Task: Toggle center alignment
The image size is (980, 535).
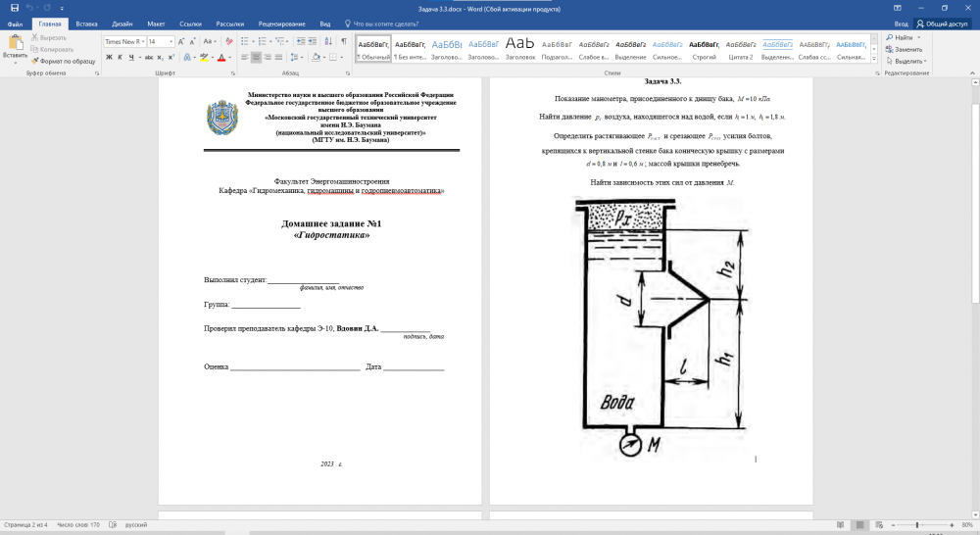Action: tap(256, 58)
